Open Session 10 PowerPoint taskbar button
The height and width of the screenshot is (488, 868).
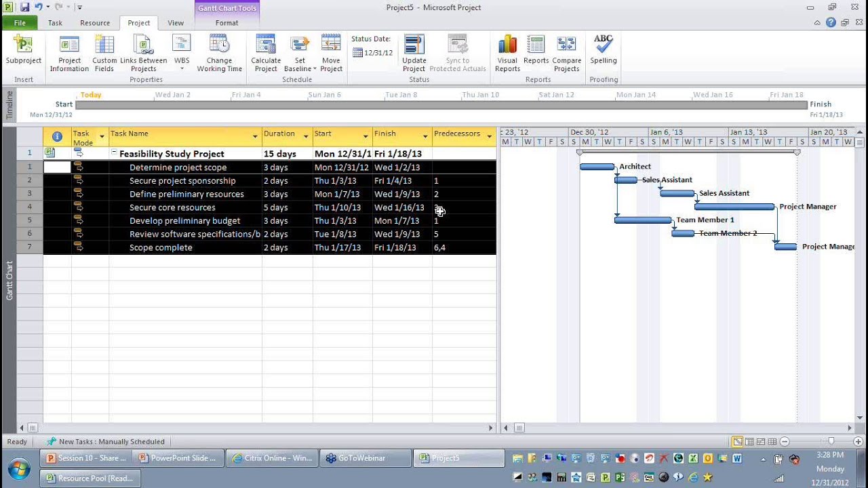pyautogui.click(x=86, y=458)
